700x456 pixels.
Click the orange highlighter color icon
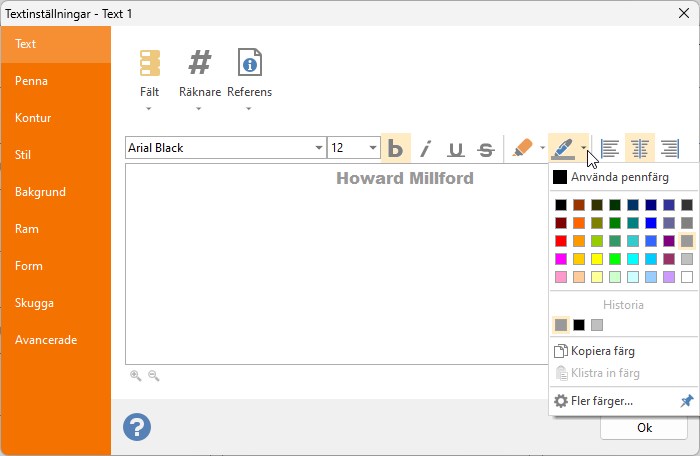(522, 148)
